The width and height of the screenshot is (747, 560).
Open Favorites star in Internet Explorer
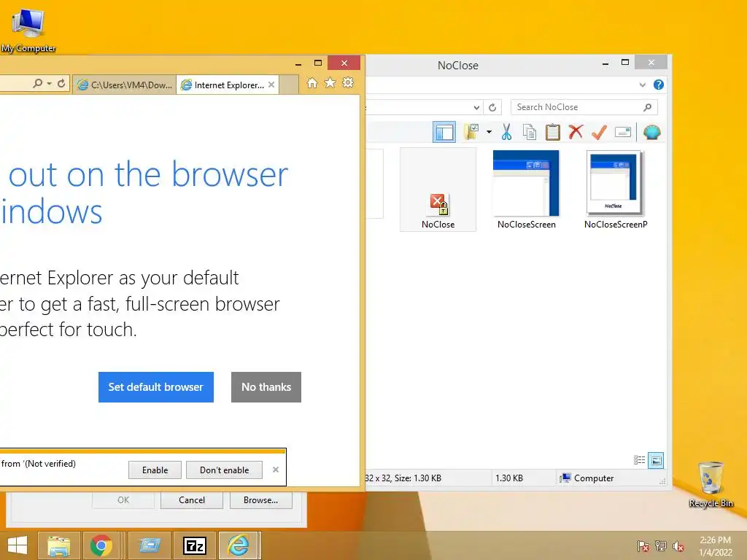click(330, 83)
